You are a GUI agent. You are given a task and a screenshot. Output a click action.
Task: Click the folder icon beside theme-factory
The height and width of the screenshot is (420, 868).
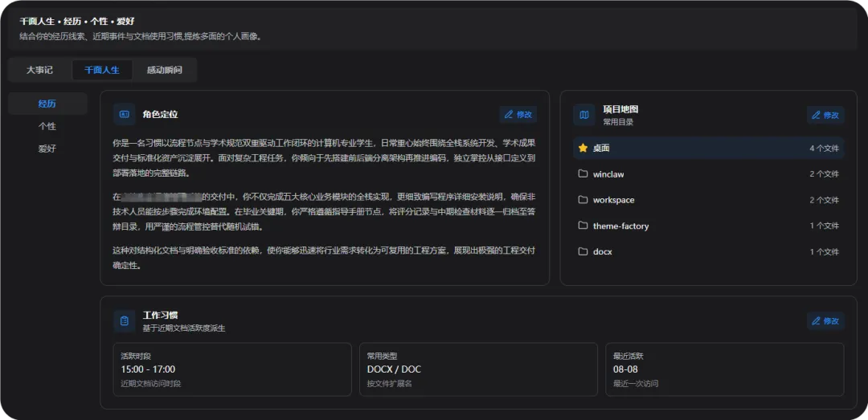(583, 226)
